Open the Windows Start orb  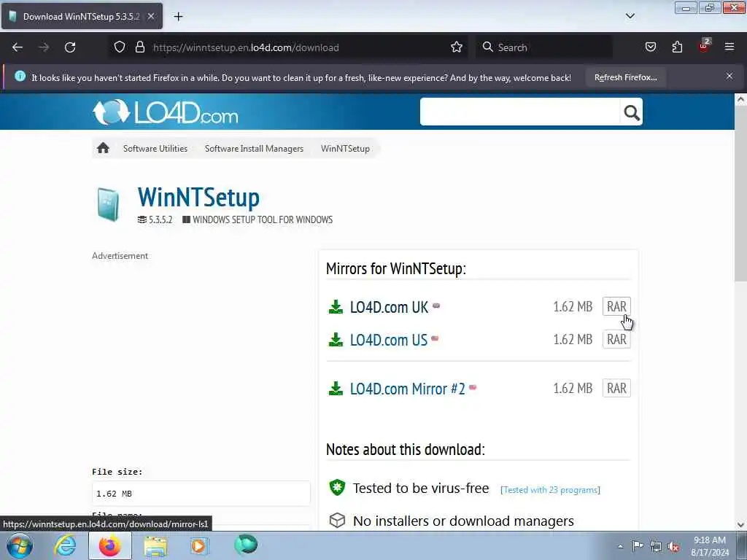tap(20, 545)
